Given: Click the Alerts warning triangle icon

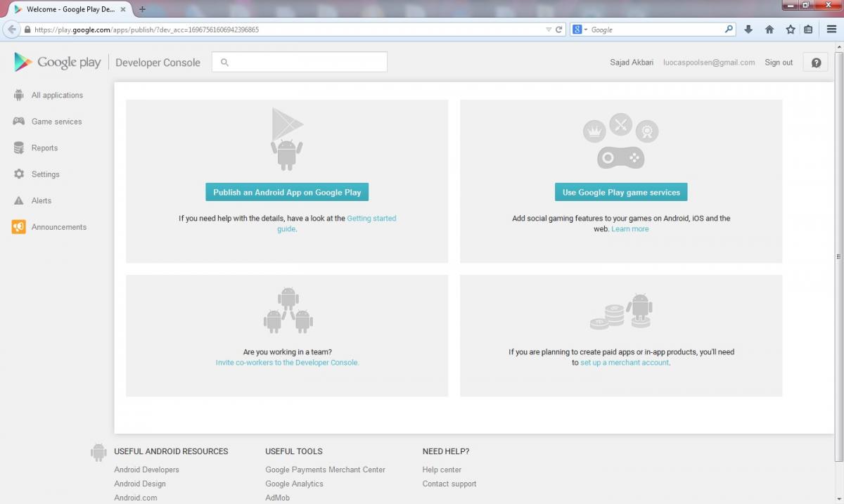Looking at the screenshot, I should 19,201.
